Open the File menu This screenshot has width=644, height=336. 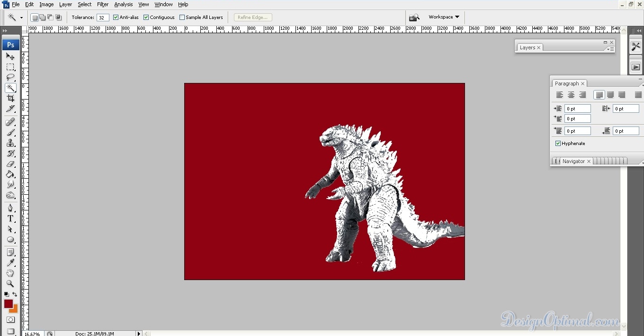(x=16, y=4)
